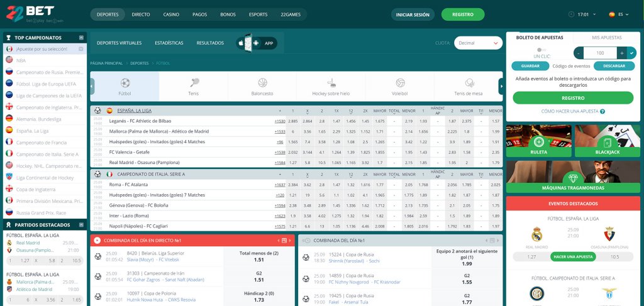This screenshot has height=306, width=644.
Task: Click the green Registro button in the bet slip
Action: (x=573, y=98)
